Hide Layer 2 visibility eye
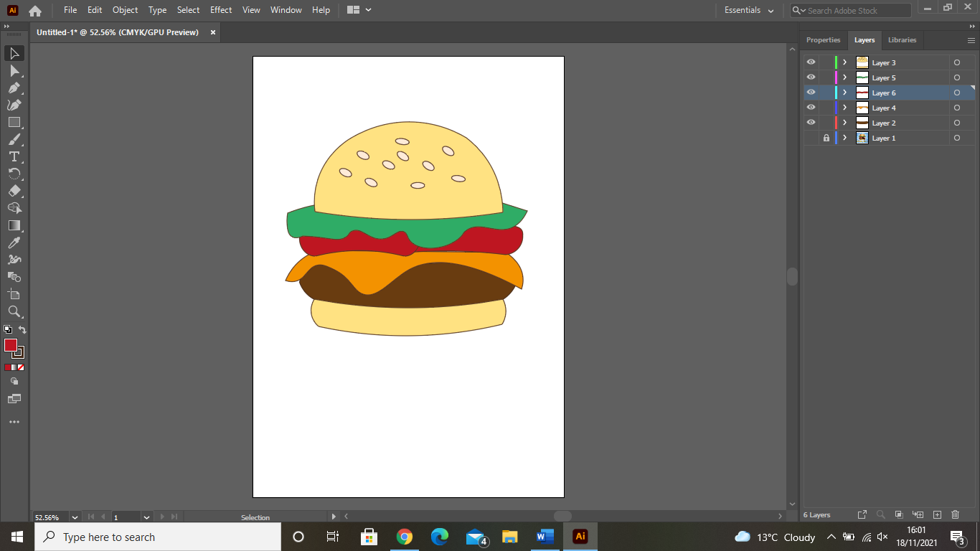The width and height of the screenshot is (980, 551). pyautogui.click(x=811, y=123)
